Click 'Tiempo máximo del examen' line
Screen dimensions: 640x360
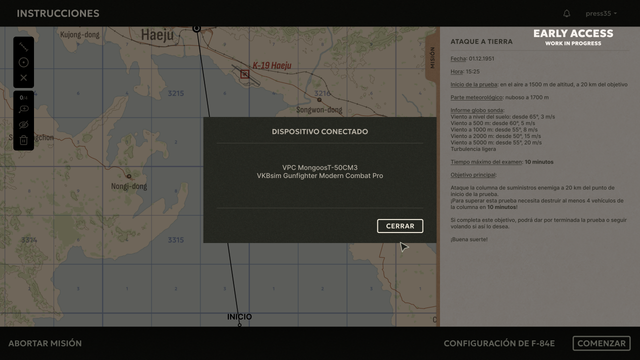click(x=502, y=162)
